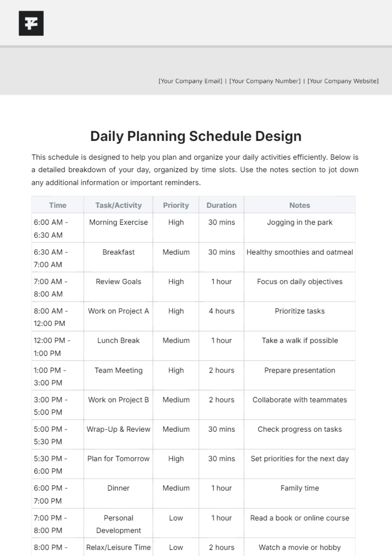Click the Duration column header
Screen dimensions: 392x556
221,205
